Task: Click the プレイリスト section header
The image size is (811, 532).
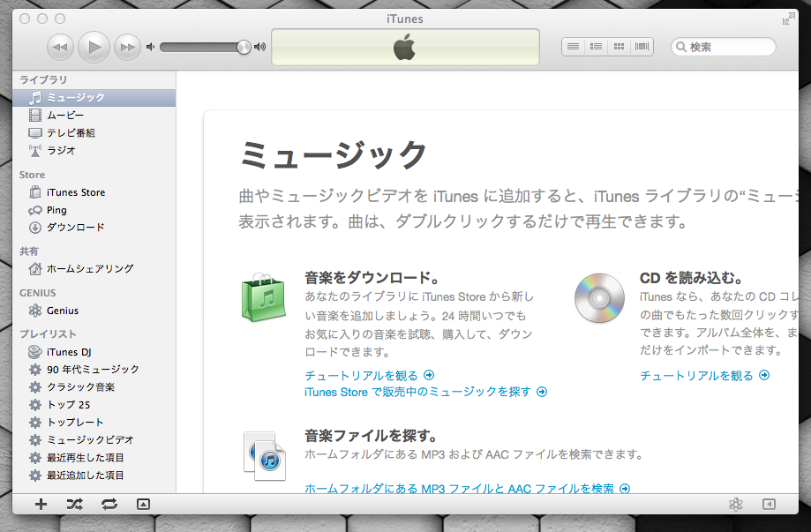Action: [48, 334]
